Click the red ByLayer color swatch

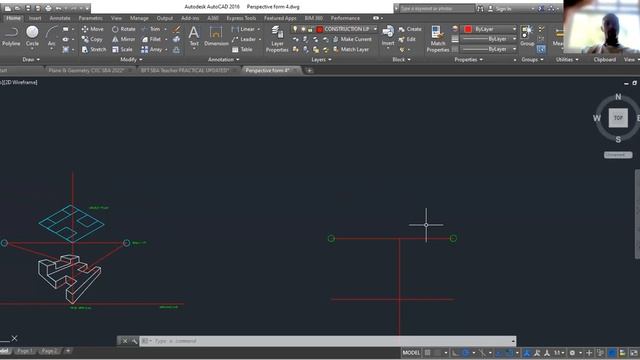pyautogui.click(x=468, y=29)
